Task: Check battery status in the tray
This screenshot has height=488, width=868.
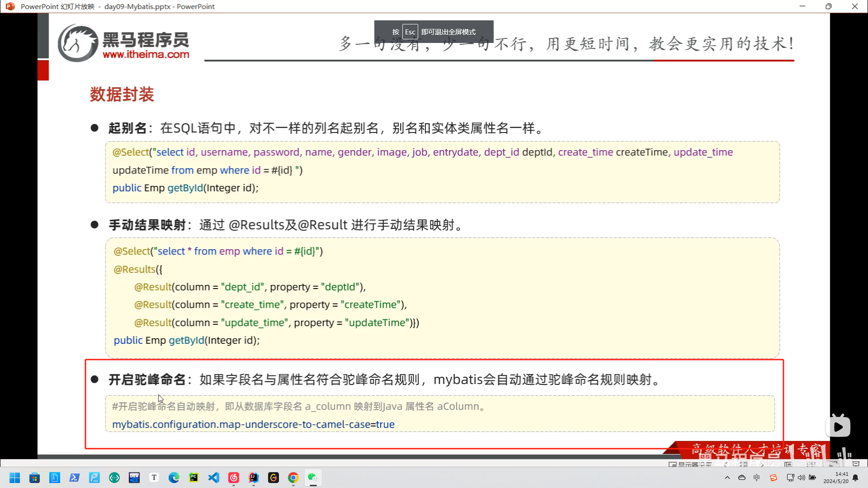Action: coord(812,478)
